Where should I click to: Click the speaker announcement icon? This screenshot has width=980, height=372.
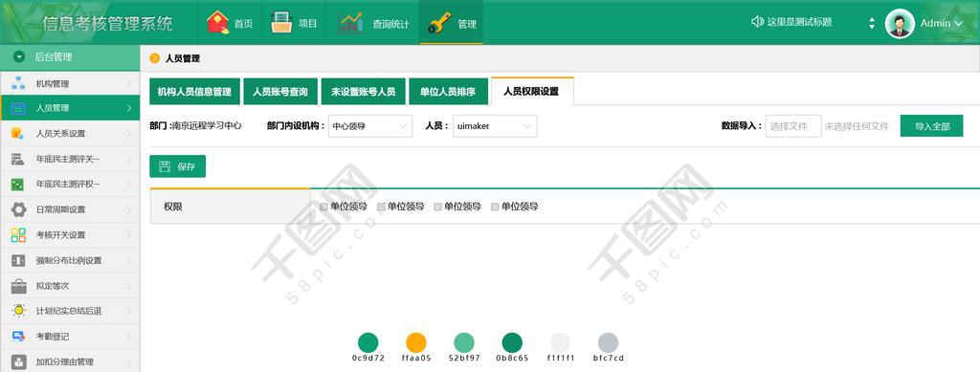coord(758,22)
